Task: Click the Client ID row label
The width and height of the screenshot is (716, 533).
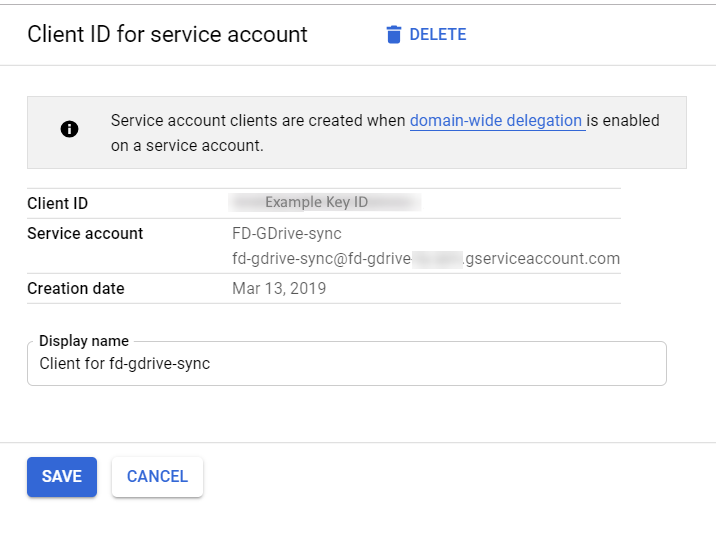Action: click(58, 204)
